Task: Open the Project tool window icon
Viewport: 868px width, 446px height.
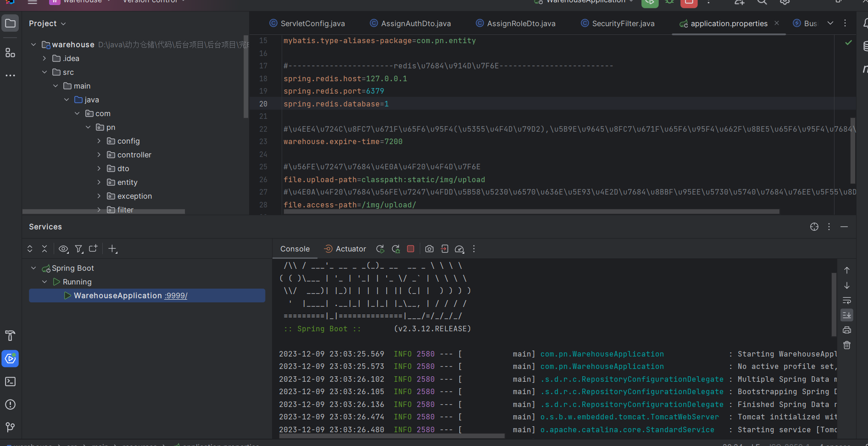Action: [10, 23]
